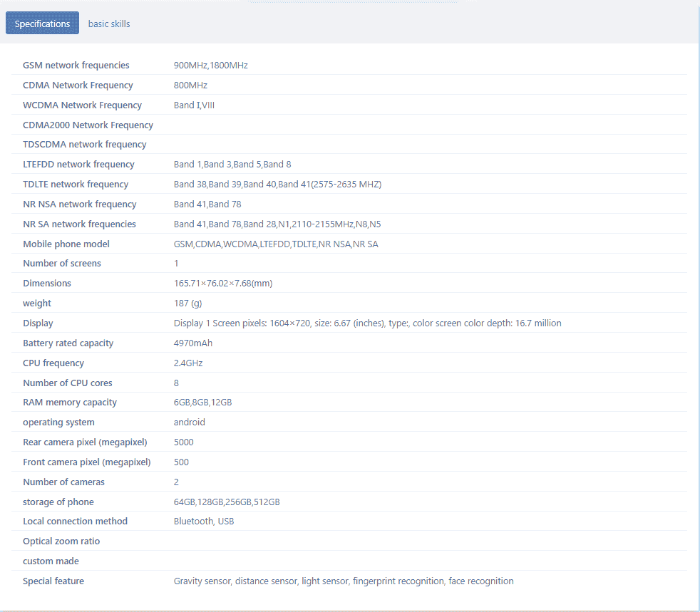
Task: Click the GSM network frequencies label
Action: 76,65
